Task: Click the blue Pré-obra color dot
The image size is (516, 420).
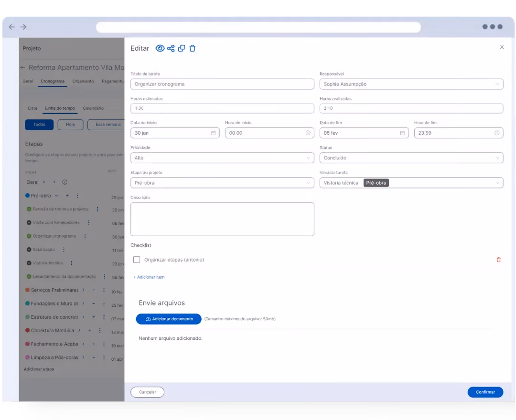Action: click(28, 196)
